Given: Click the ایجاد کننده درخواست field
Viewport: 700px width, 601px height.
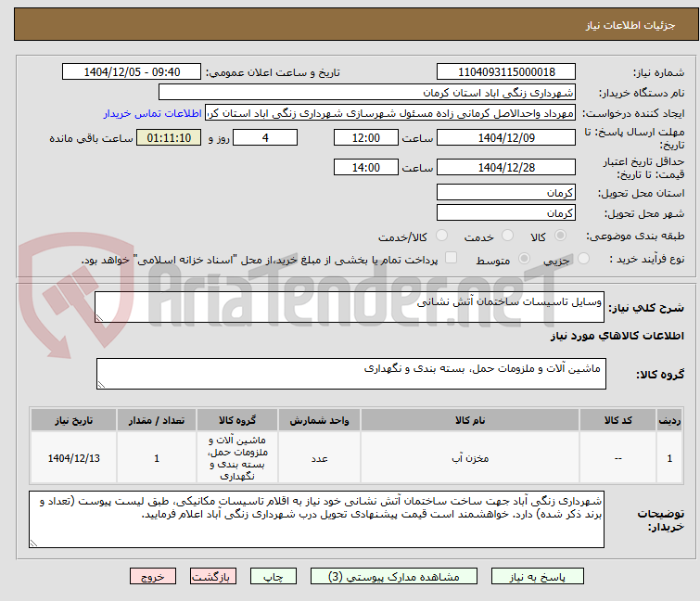Looking at the screenshot, I should 390,113.
